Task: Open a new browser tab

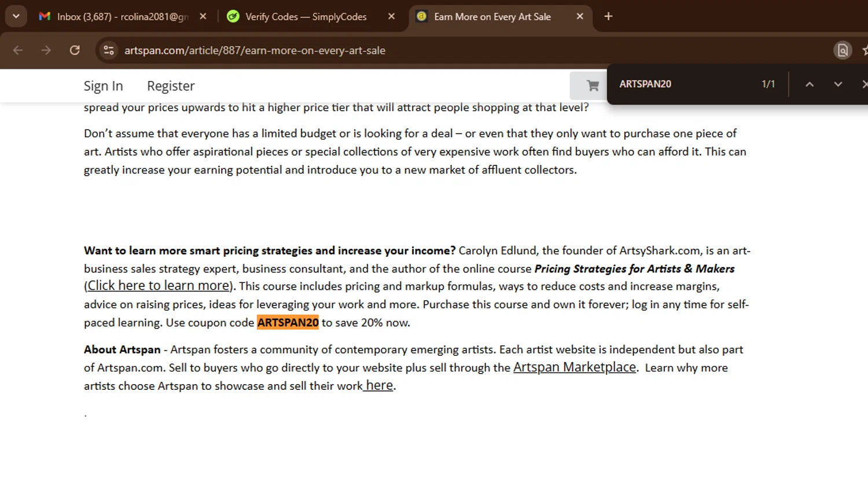Action: point(608,17)
